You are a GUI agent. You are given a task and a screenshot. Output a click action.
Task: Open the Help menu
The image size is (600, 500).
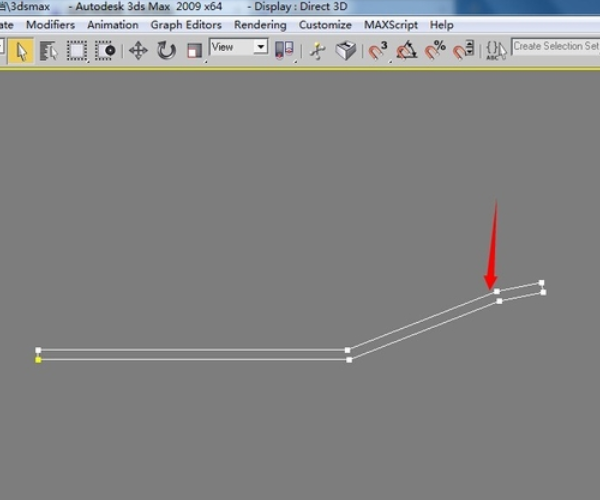point(442,25)
